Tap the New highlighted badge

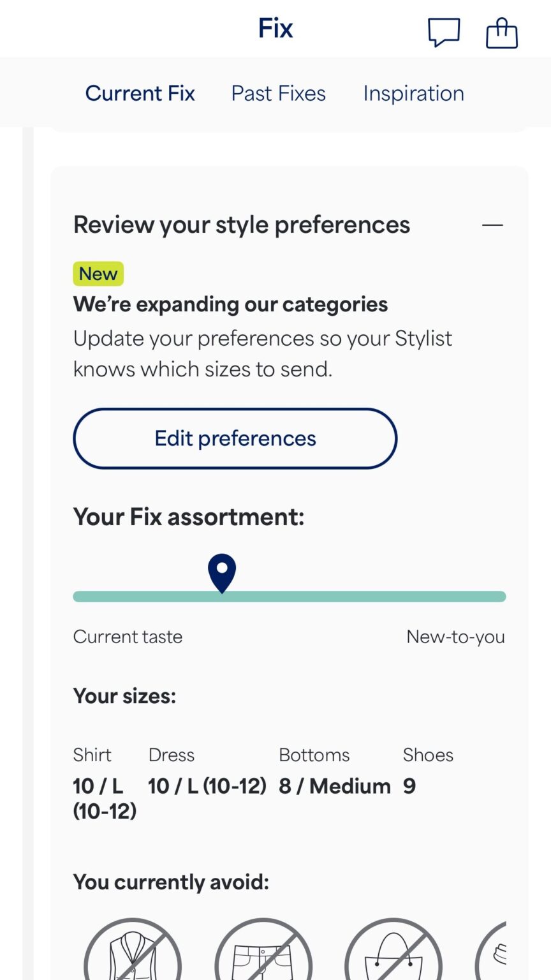[98, 273]
